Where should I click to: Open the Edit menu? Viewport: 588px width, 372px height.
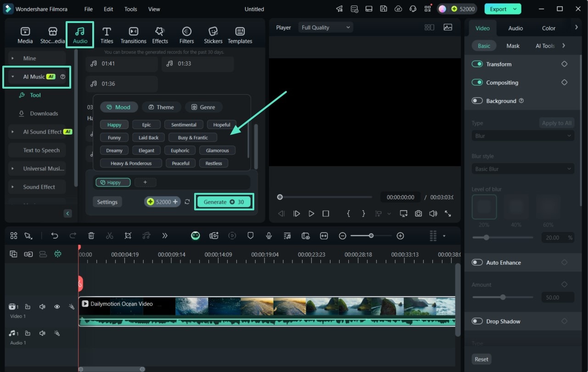108,9
